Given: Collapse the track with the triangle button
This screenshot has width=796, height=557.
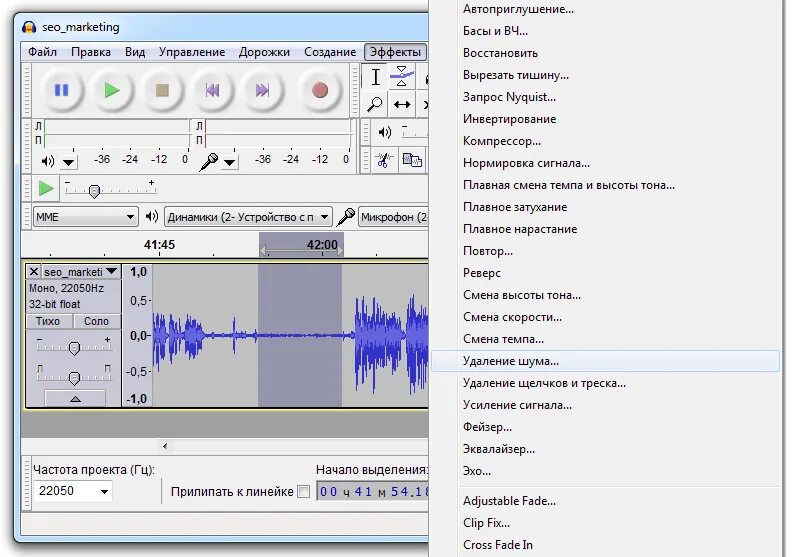Looking at the screenshot, I should 75,399.
